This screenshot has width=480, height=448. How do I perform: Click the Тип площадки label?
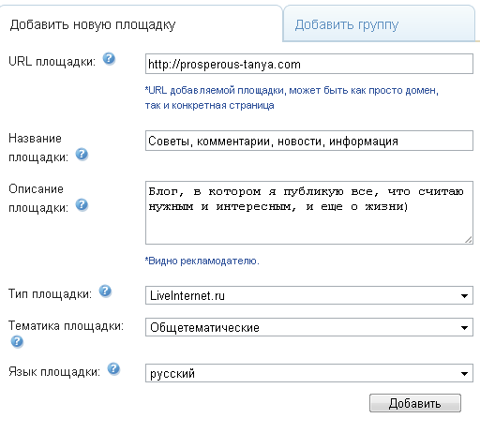coord(50,294)
